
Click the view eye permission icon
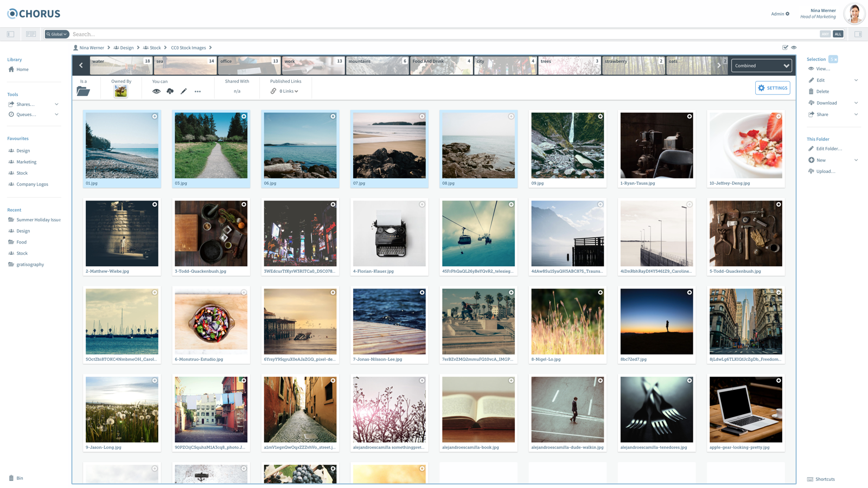tap(156, 91)
